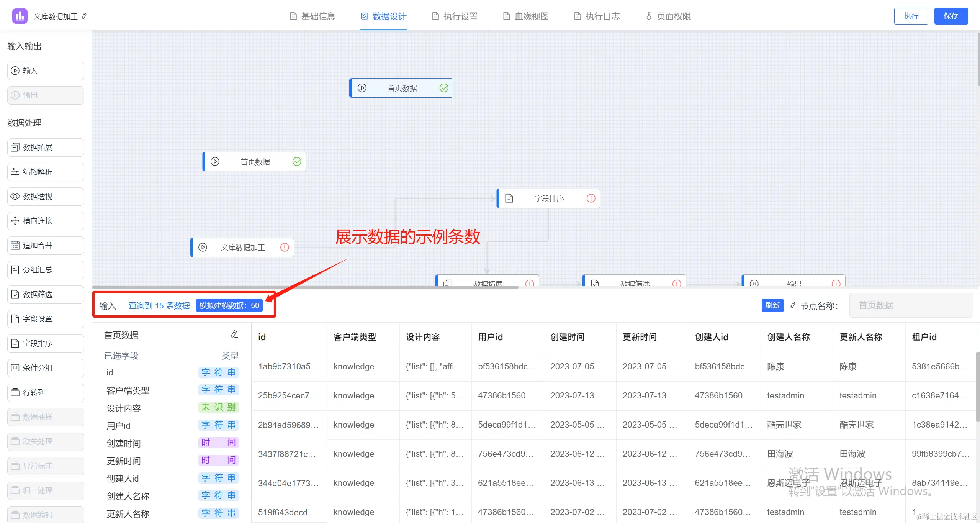Click the red warning icon on 字段排序 node
Viewport: 980px width, 523px height.
[591, 198]
